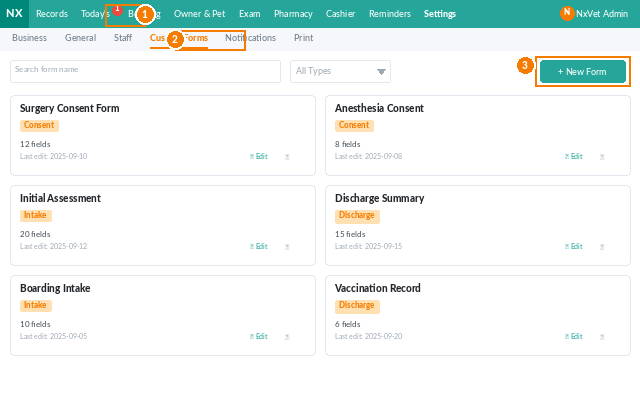Click the gray icon beside Edit on Surgery Consent Form
Viewport: 640px width, 400px height.
click(x=287, y=157)
